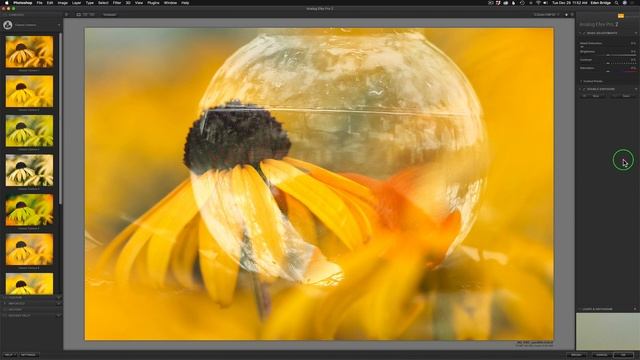Expand the Imported presets section
640x360 pixels.
(x=31, y=303)
